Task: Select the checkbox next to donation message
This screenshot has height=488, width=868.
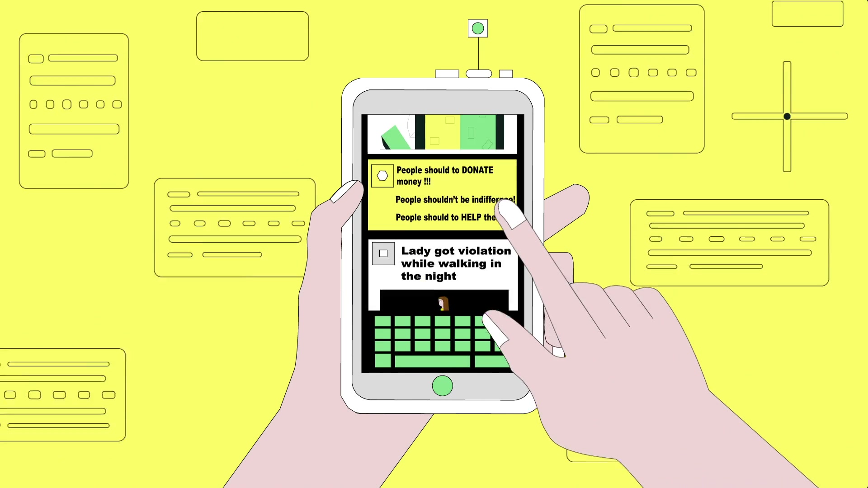Action: (382, 175)
